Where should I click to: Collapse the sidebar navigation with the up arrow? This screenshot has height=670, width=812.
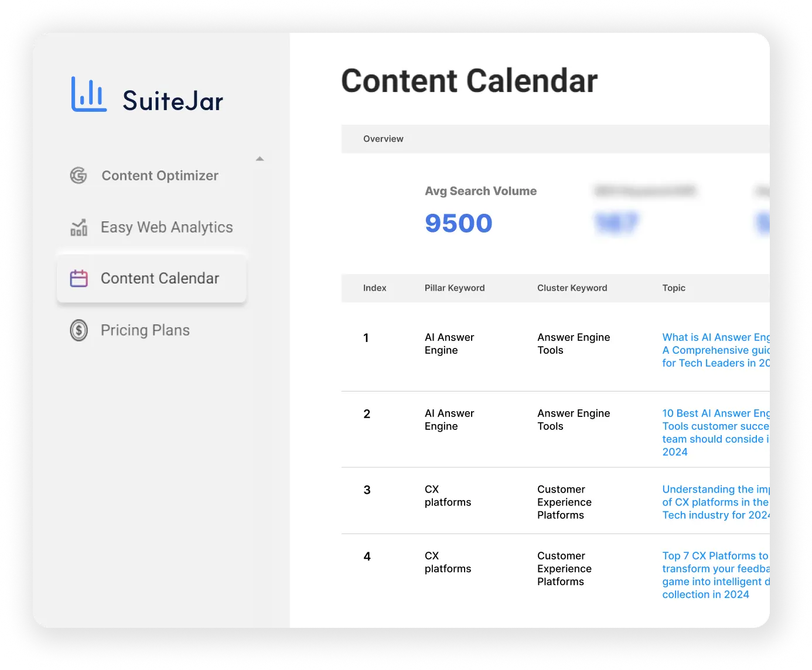(260, 158)
